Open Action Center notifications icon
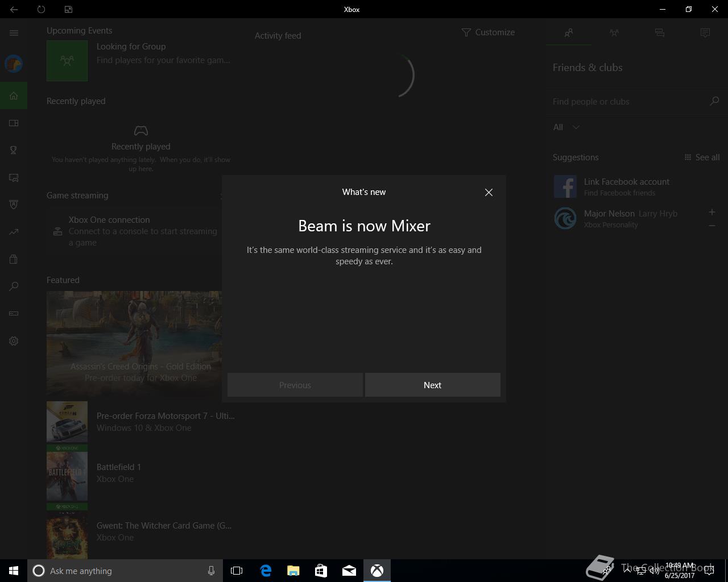The width and height of the screenshot is (728, 582). coord(709,571)
